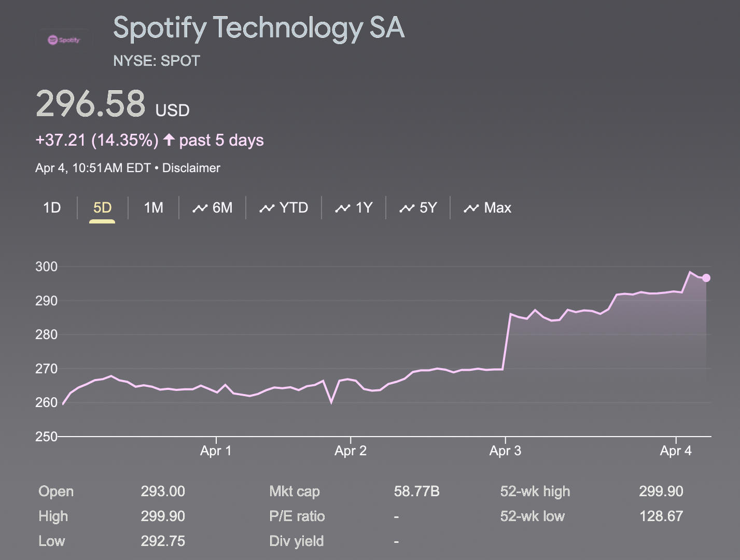The height and width of the screenshot is (560, 740).
Task: Open the 1Y chart range
Action: coord(354,208)
